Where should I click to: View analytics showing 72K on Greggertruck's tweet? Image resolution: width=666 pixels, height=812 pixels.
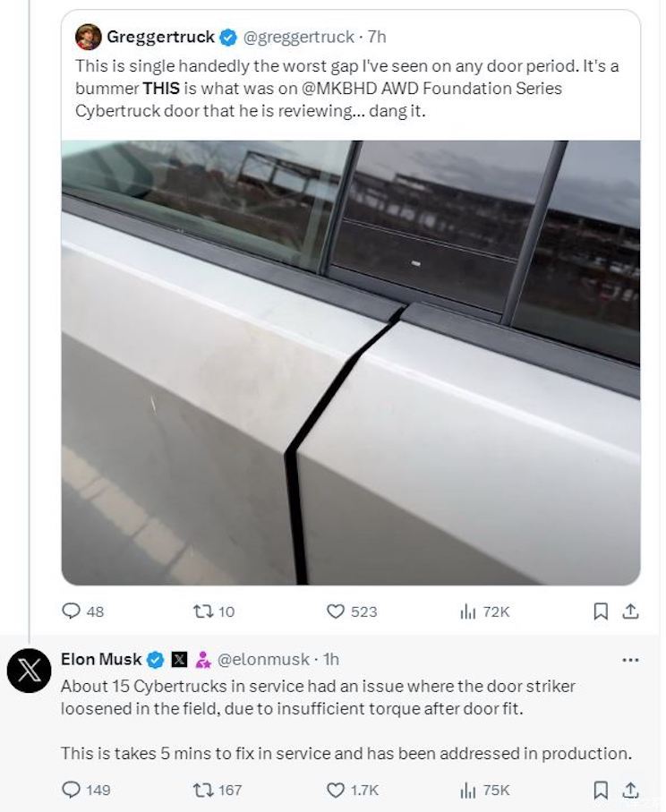click(469, 611)
